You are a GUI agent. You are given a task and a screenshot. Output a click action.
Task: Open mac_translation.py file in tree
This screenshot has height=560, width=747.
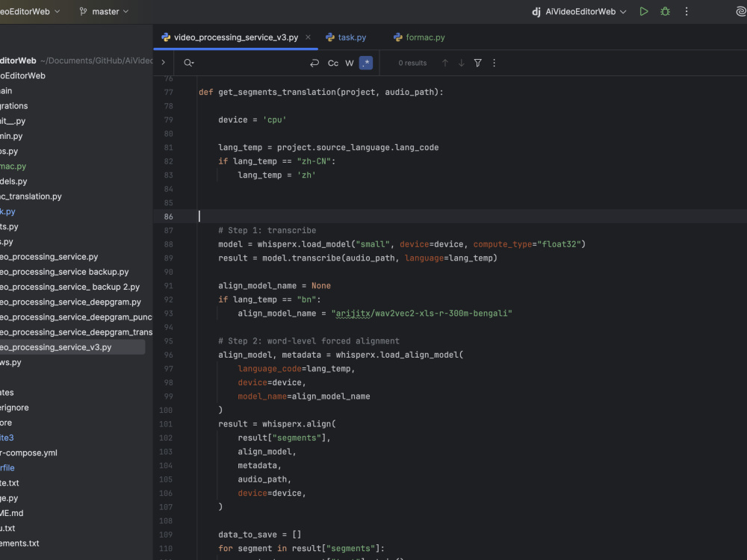tap(31, 196)
